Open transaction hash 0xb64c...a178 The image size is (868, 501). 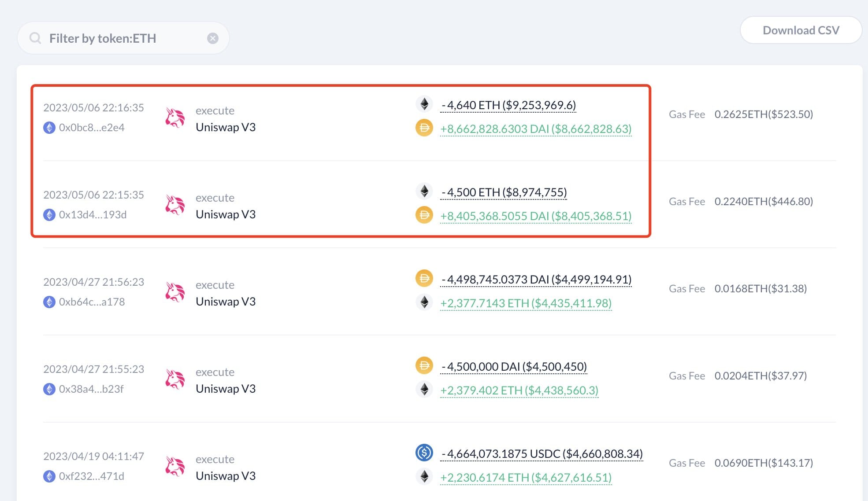[x=92, y=302]
